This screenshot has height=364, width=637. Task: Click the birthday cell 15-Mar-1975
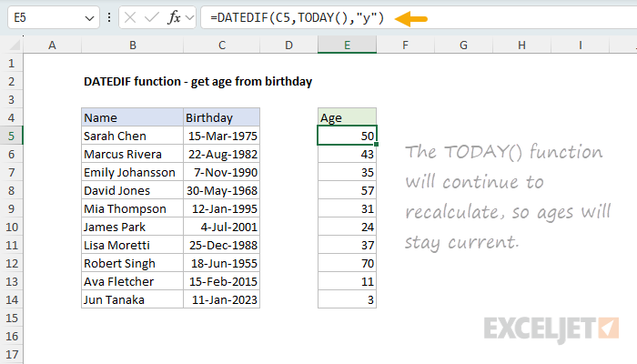221,136
